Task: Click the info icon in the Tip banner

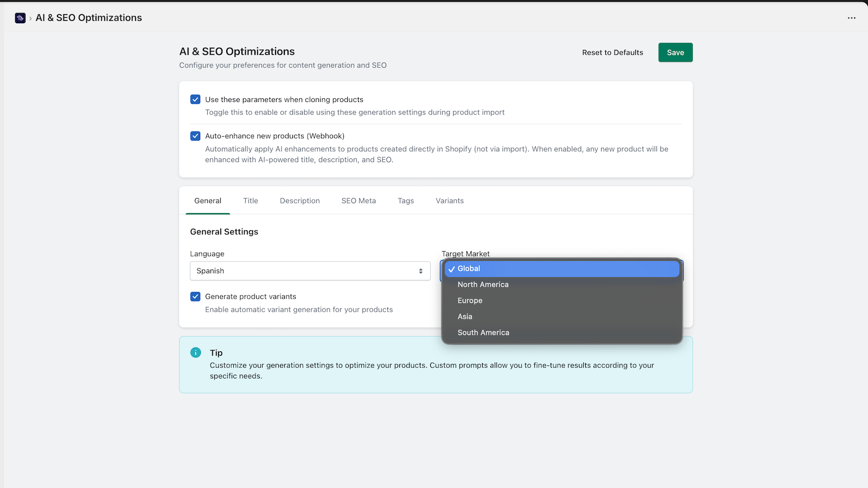Action: [195, 352]
